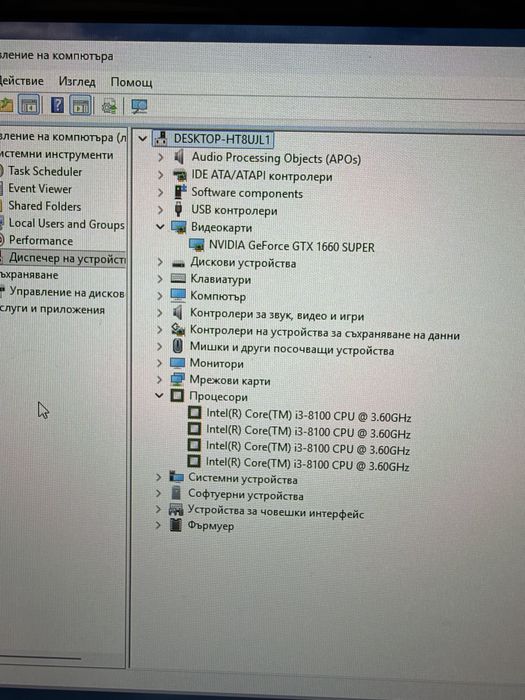Image resolution: width=525 pixels, height=700 pixels.
Task: Click the USB контролери connector icon
Action: [179, 209]
